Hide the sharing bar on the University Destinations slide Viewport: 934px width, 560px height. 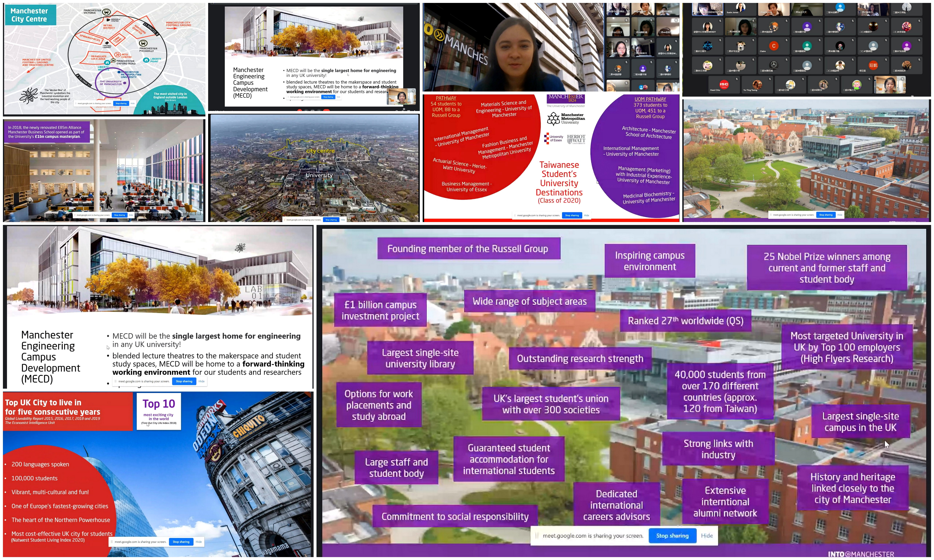point(586,215)
